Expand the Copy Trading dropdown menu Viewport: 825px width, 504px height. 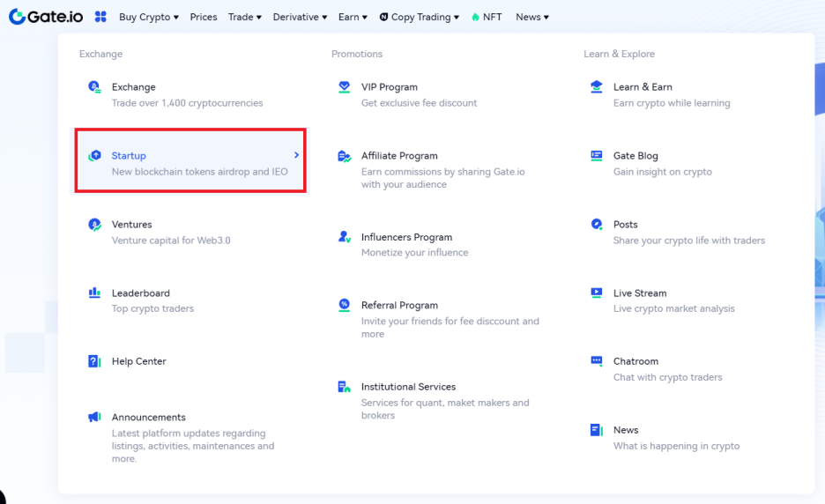[x=420, y=17]
